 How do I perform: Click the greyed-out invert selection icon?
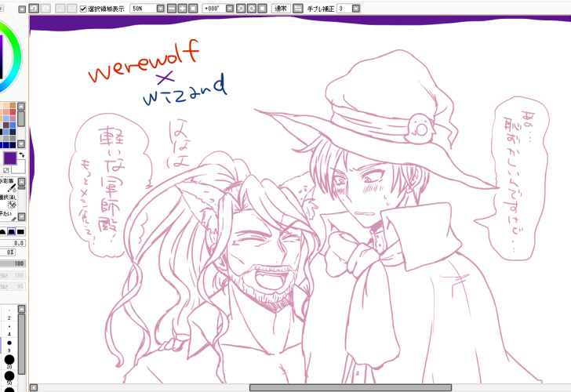click(71, 9)
